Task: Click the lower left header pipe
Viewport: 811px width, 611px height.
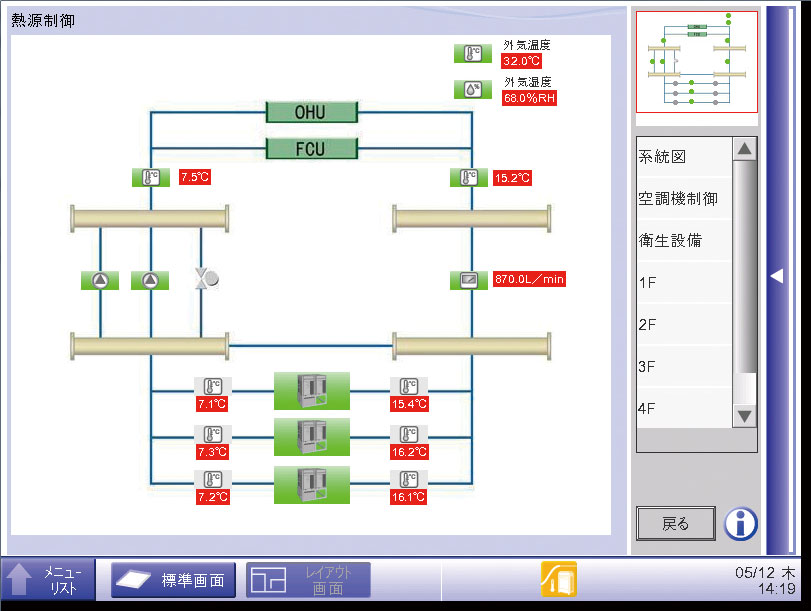Action: 149,346
